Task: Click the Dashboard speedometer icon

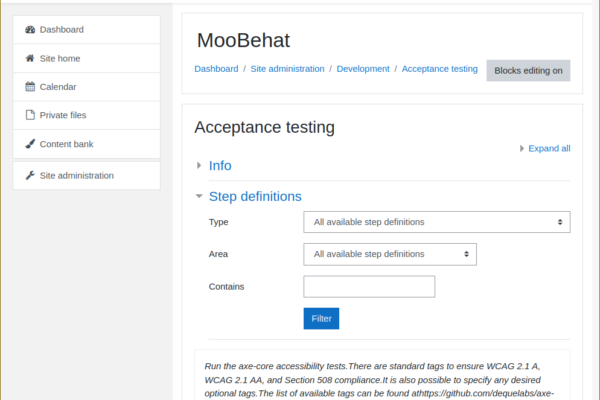Action: pyautogui.click(x=30, y=29)
